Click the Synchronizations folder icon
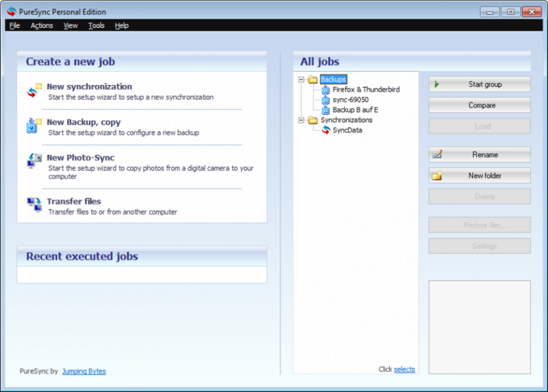The height and width of the screenshot is (392, 548). 313,121
